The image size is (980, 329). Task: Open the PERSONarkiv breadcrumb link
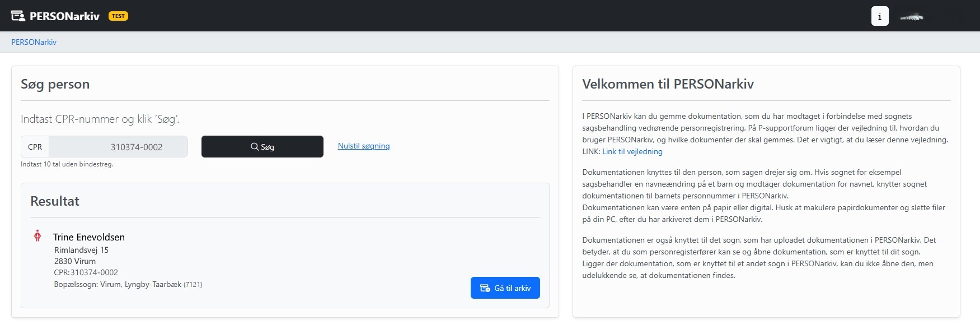click(34, 42)
